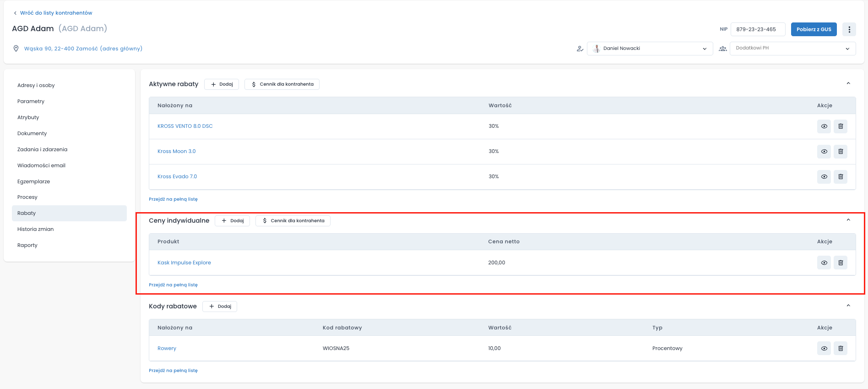Open the KROSS VENTO 8.0 DSC link
Viewport: 868px width, 389px height.
coord(185,126)
